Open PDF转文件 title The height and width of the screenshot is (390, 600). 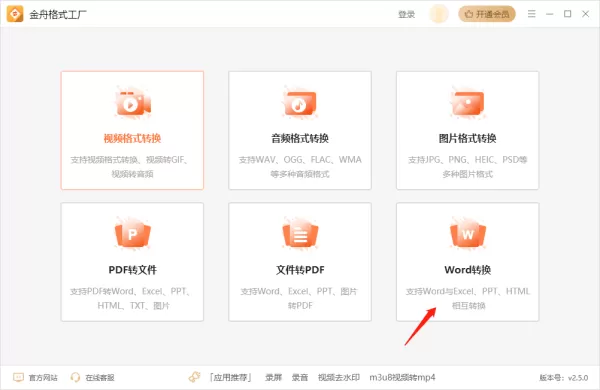[x=132, y=270]
